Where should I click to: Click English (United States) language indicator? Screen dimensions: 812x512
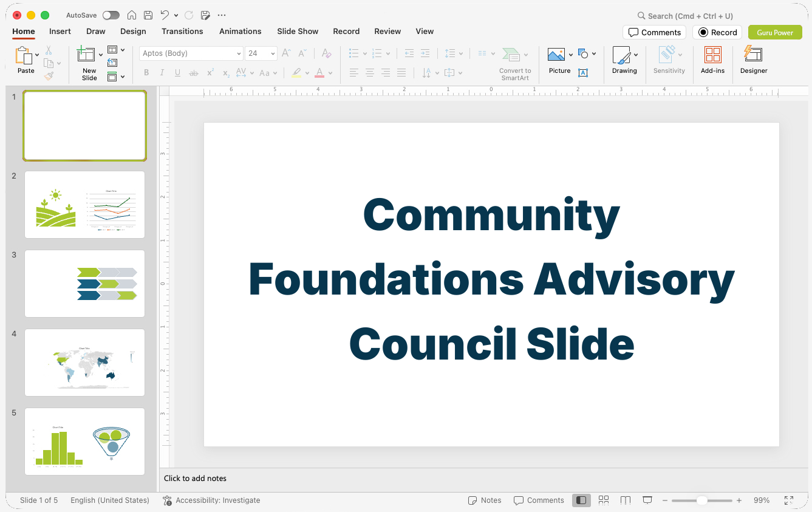point(110,500)
